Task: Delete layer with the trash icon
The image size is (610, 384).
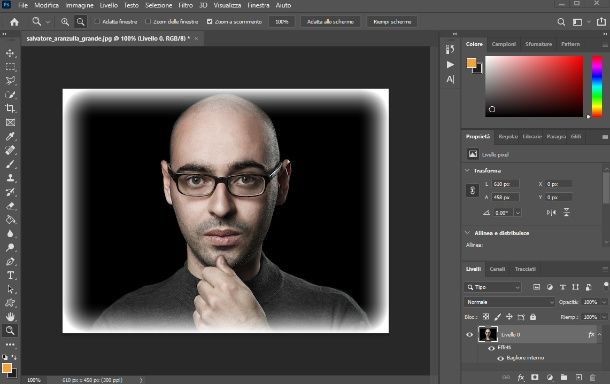Action: click(x=592, y=377)
